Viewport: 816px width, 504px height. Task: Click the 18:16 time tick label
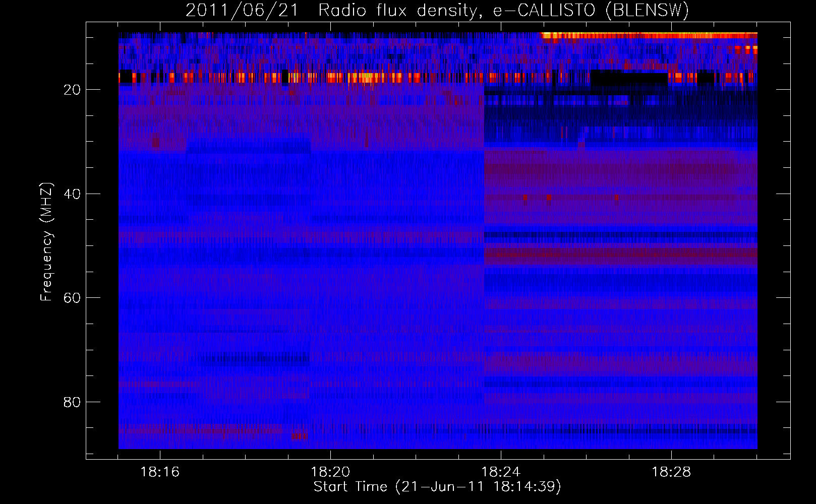pyautogui.click(x=160, y=472)
